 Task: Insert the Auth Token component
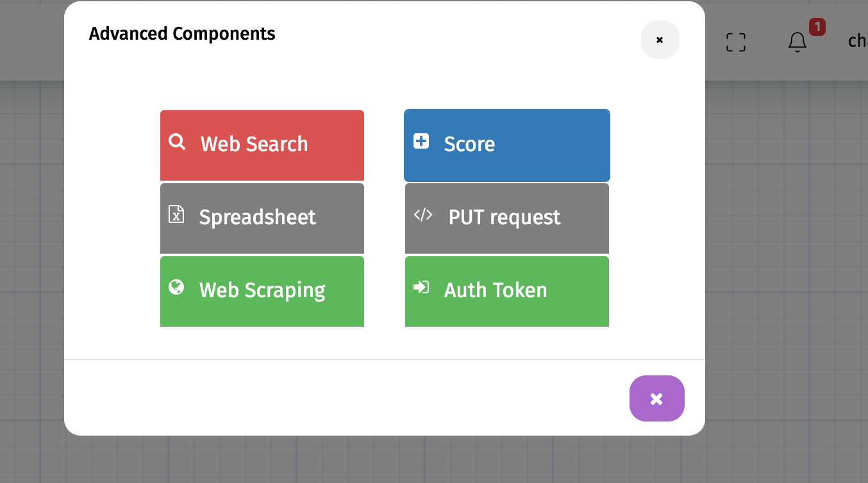(506, 291)
